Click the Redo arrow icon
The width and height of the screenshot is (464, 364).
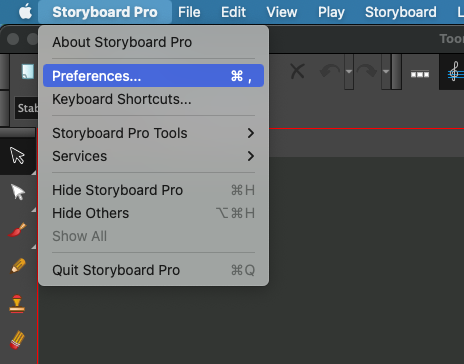(367, 71)
